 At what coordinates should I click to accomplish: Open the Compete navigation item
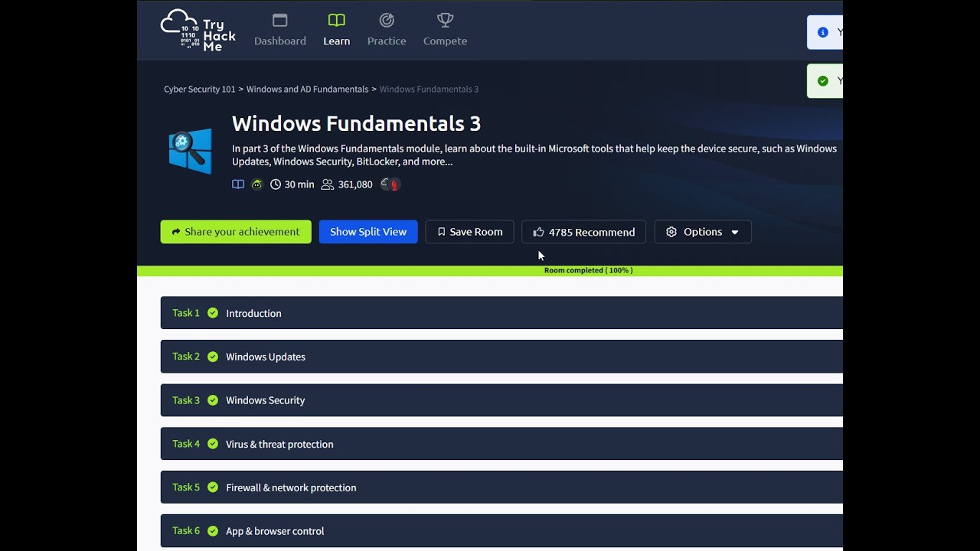click(445, 30)
